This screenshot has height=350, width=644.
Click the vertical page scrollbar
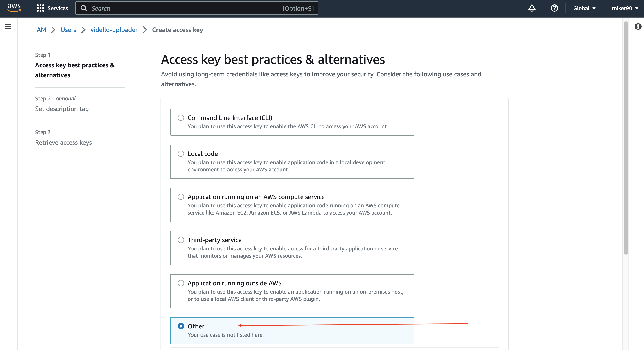[626, 138]
